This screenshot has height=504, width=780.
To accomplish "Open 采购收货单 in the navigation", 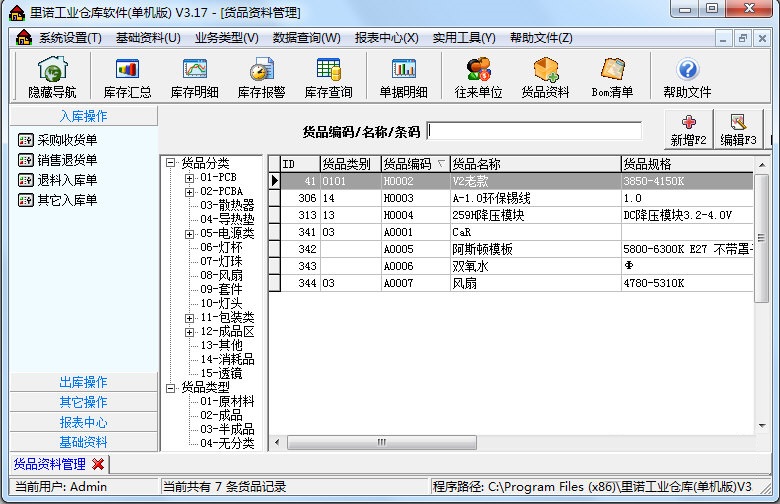I will tap(58, 140).
